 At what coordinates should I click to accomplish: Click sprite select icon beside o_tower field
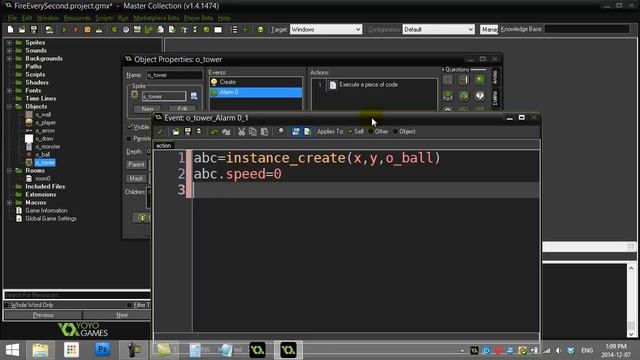[194, 96]
